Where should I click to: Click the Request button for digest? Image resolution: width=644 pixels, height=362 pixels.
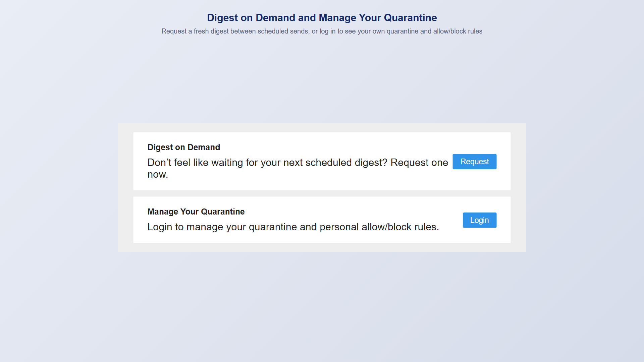[x=474, y=162]
